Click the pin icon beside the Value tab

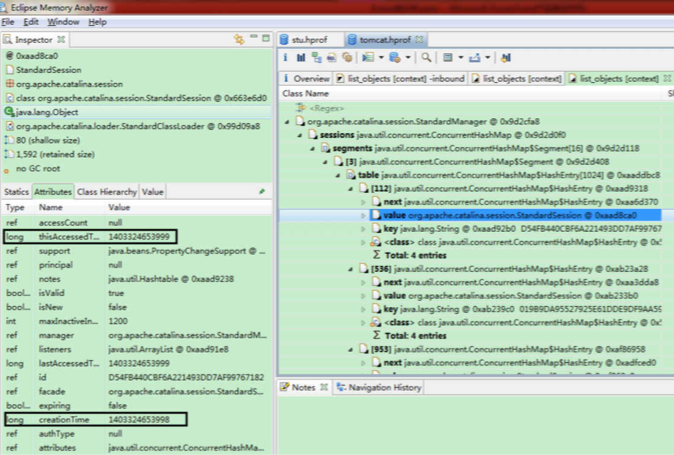261,191
